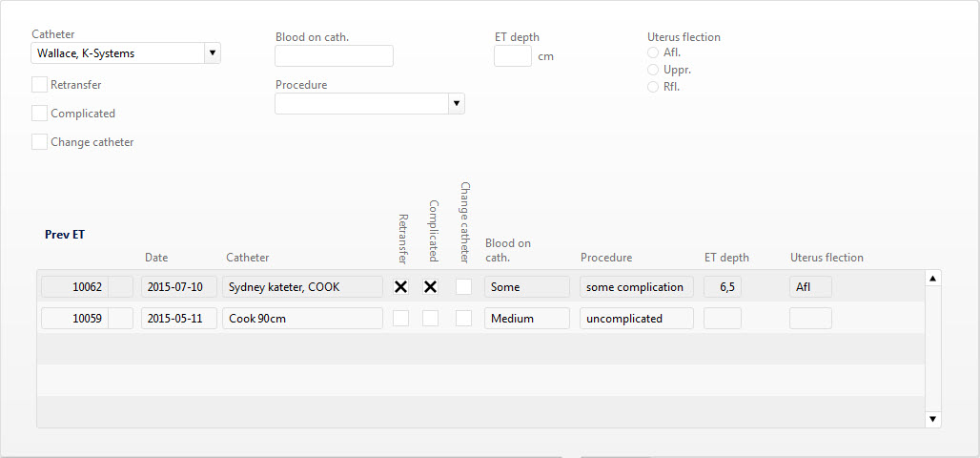Screen dimensions: 980x458
Task: Click the Prev ET list scroll down arrow
Action: pyautogui.click(x=932, y=419)
